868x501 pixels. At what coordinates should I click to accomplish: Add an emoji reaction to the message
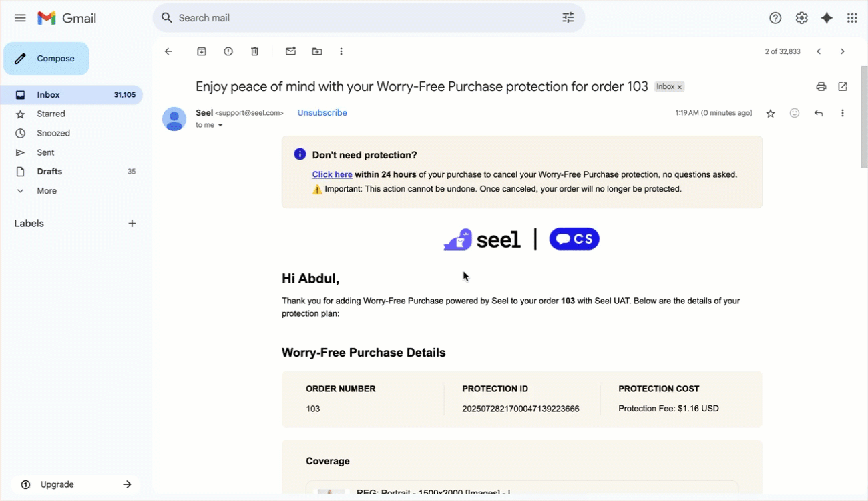pyautogui.click(x=795, y=113)
